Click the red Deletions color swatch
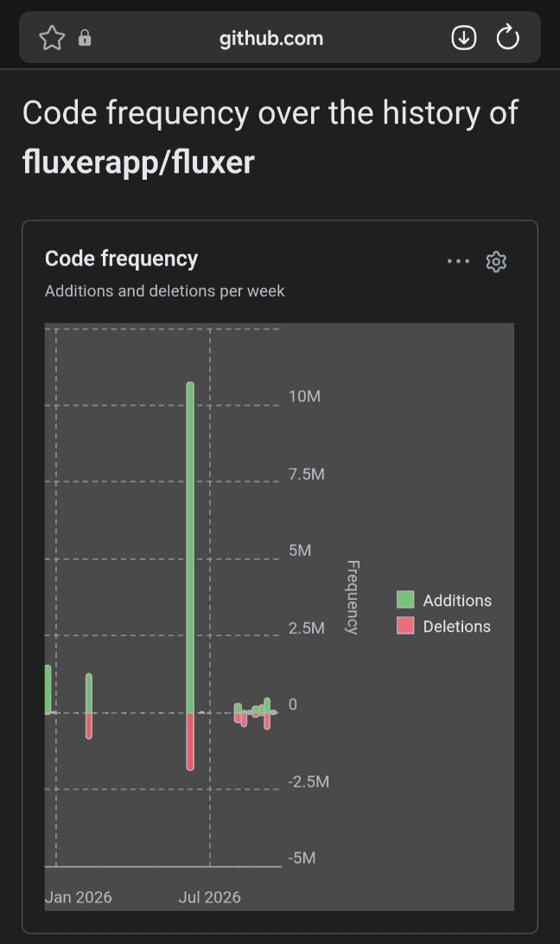The height and width of the screenshot is (944, 560). 405,626
